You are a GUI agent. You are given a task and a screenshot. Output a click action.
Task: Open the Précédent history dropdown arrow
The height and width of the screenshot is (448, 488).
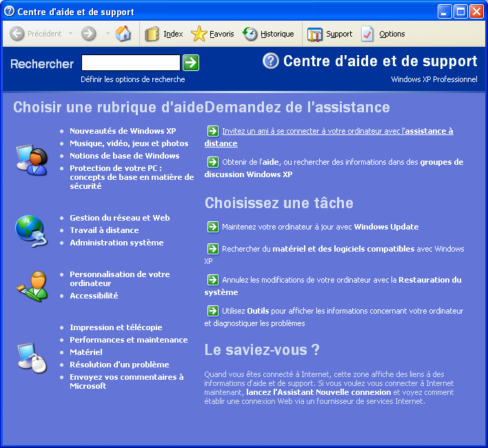click(x=70, y=34)
